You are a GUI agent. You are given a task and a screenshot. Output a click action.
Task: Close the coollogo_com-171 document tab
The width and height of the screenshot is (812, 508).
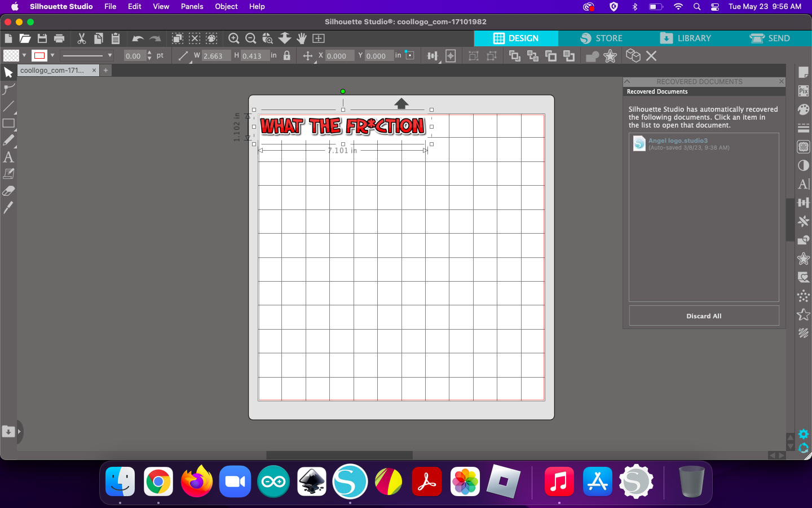(94, 71)
